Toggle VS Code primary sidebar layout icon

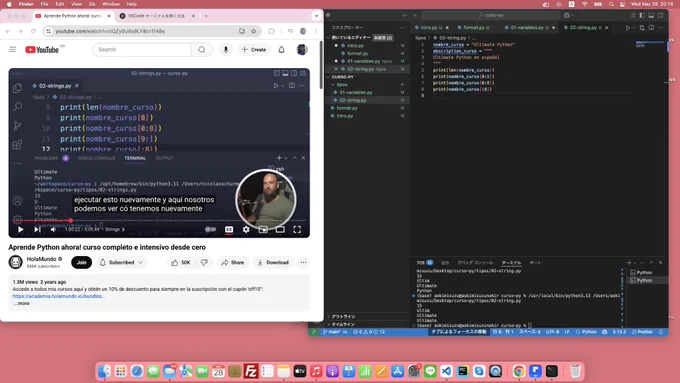point(642,15)
